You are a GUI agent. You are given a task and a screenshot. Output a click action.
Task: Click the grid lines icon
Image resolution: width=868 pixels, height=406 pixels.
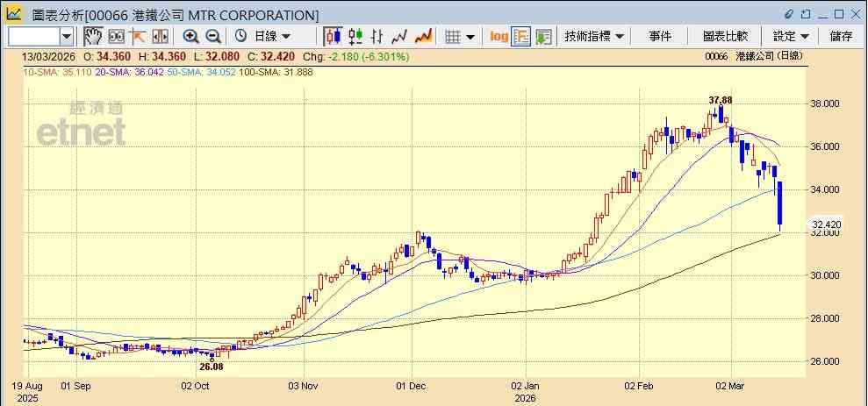click(453, 37)
